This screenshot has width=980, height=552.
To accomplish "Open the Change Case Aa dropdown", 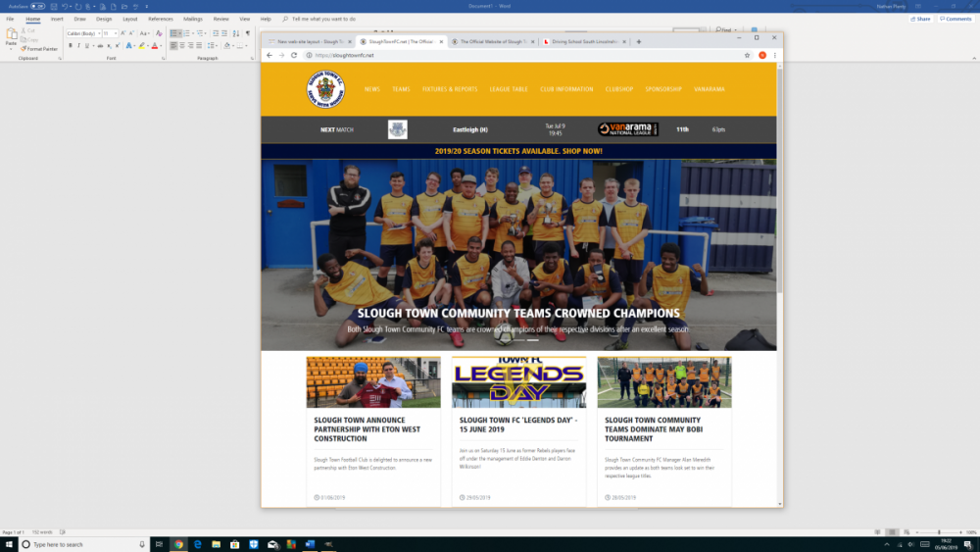I will click(x=144, y=33).
